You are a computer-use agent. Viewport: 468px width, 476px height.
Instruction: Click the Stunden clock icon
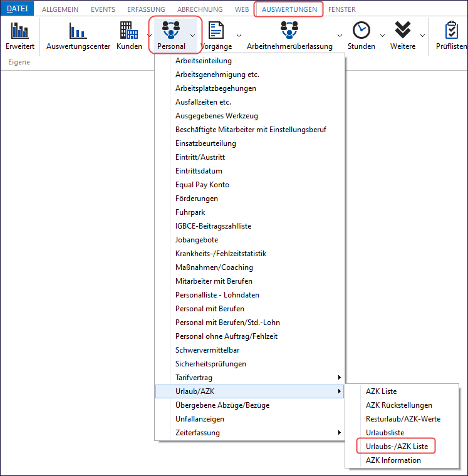coord(361,30)
